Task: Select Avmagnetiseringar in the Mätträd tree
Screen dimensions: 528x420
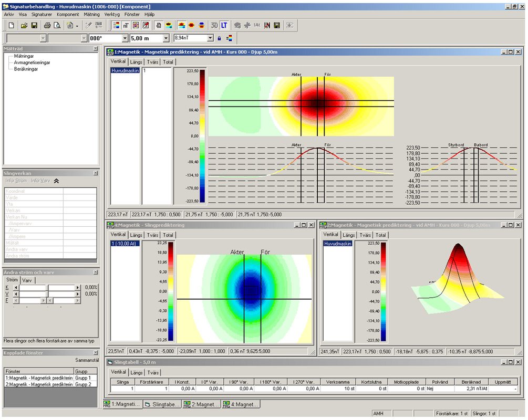Action: tap(32, 62)
